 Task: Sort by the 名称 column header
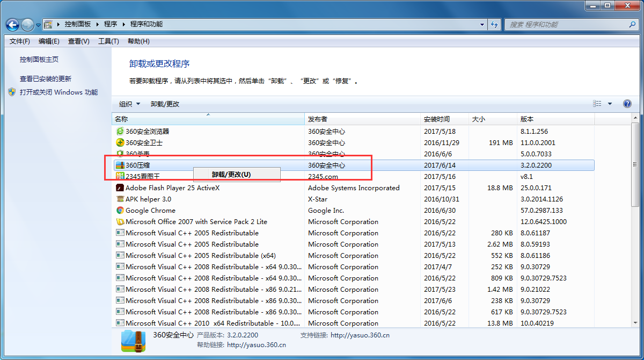tap(208, 119)
